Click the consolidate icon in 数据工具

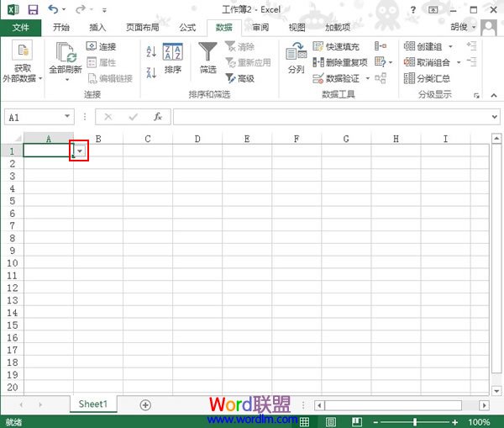(x=381, y=46)
